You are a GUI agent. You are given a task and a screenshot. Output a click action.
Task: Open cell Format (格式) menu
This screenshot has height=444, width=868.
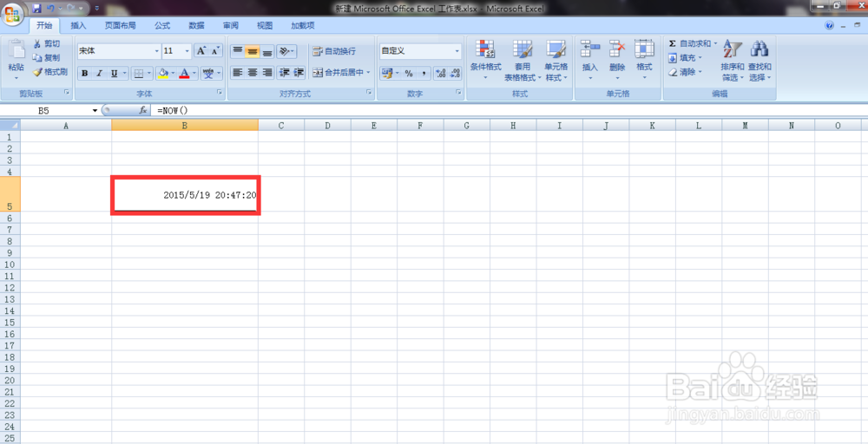click(x=644, y=60)
